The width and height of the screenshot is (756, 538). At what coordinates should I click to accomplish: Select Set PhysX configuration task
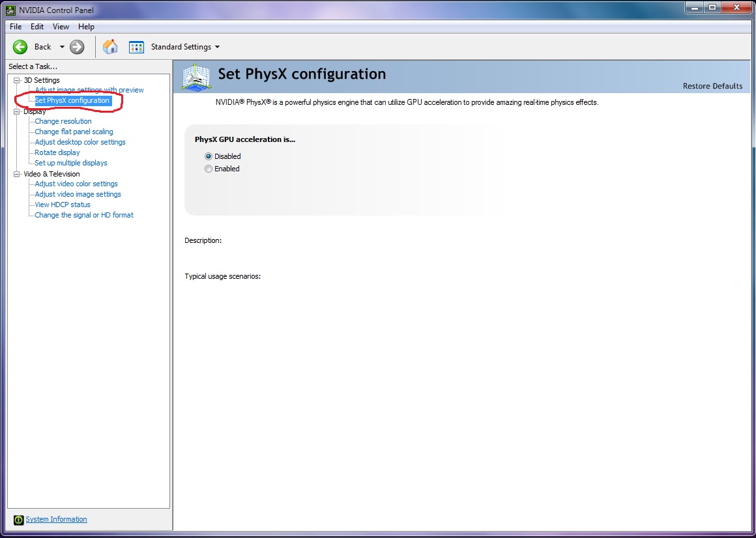pyautogui.click(x=72, y=101)
